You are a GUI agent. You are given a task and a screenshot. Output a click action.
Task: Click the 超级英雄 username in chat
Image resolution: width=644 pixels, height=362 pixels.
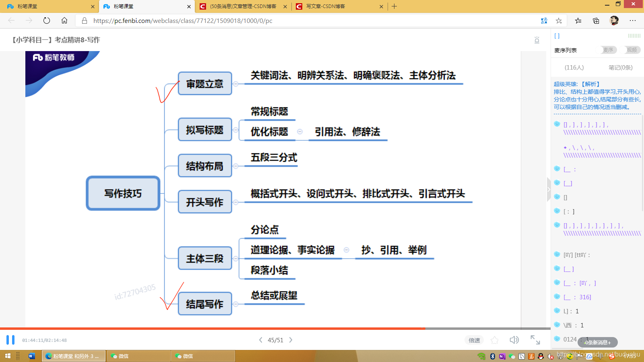pos(566,84)
